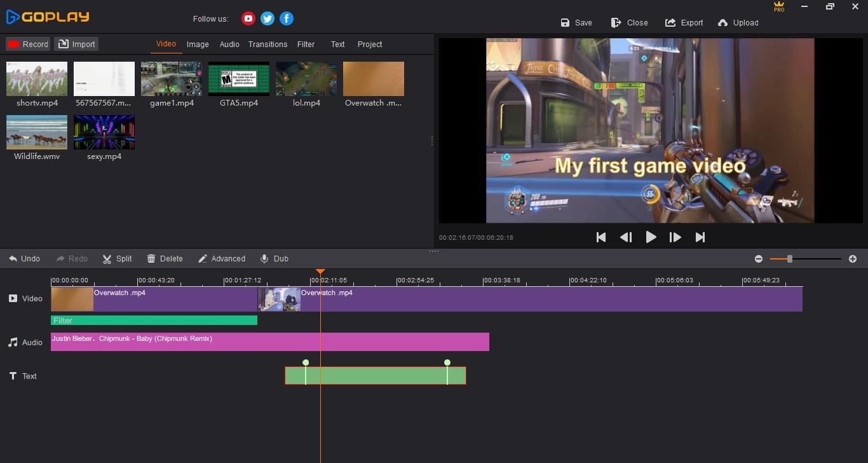The height and width of the screenshot is (463, 868).
Task: Click the Redo button
Action: (72, 259)
